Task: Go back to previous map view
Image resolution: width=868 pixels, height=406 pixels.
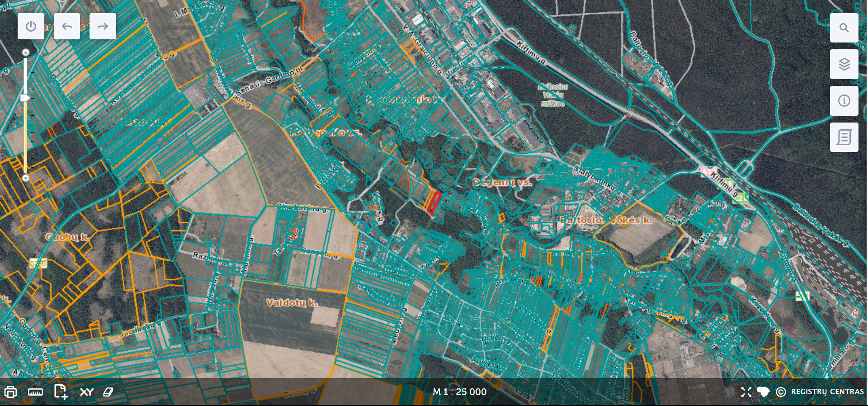Action: (67, 26)
